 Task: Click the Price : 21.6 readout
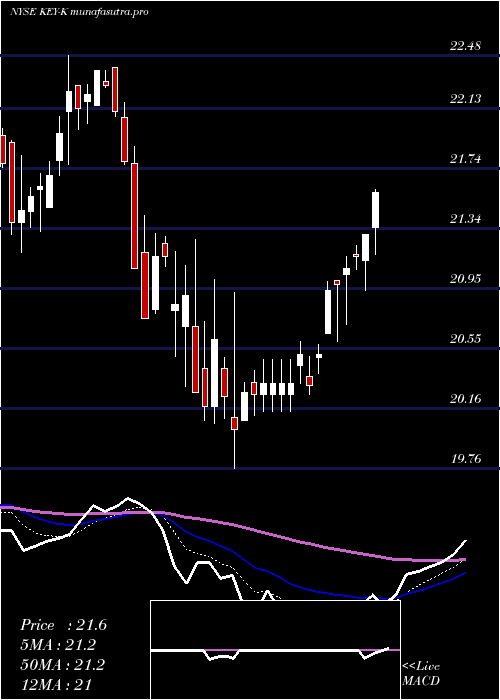63,625
